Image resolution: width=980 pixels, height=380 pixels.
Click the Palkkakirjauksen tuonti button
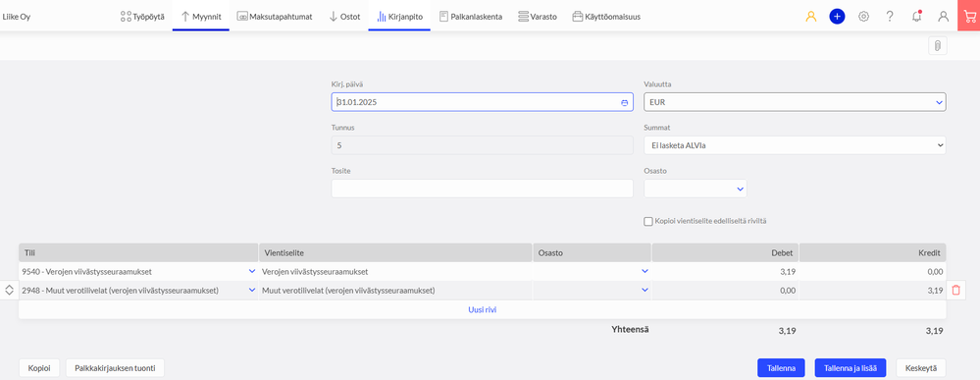click(x=115, y=368)
